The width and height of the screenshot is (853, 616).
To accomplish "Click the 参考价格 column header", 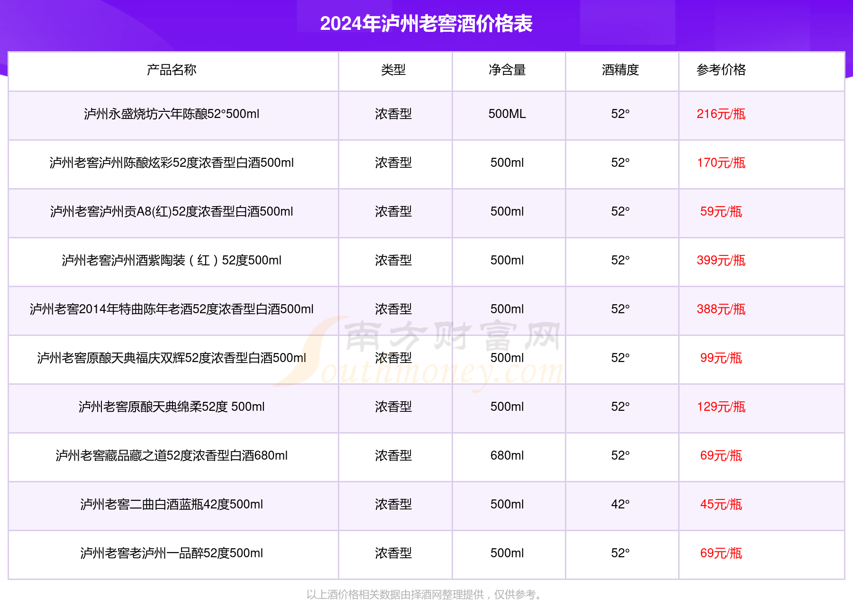I will tap(721, 70).
